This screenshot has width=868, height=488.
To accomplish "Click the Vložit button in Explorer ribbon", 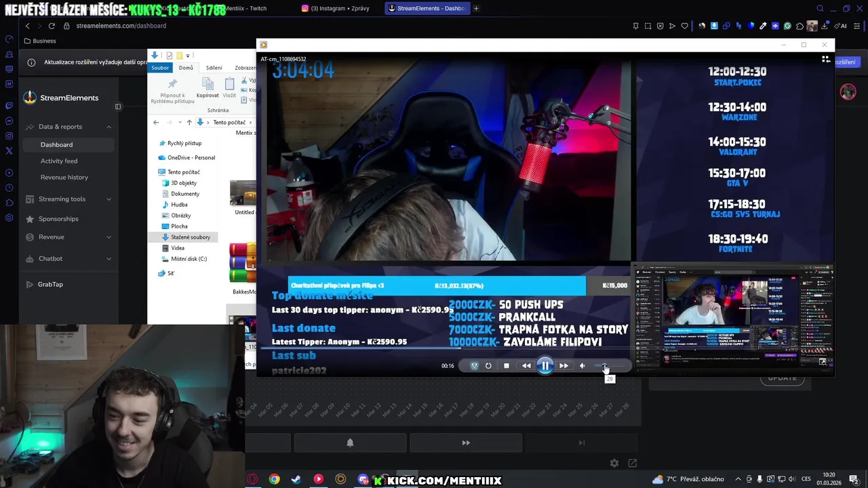I will [229, 88].
